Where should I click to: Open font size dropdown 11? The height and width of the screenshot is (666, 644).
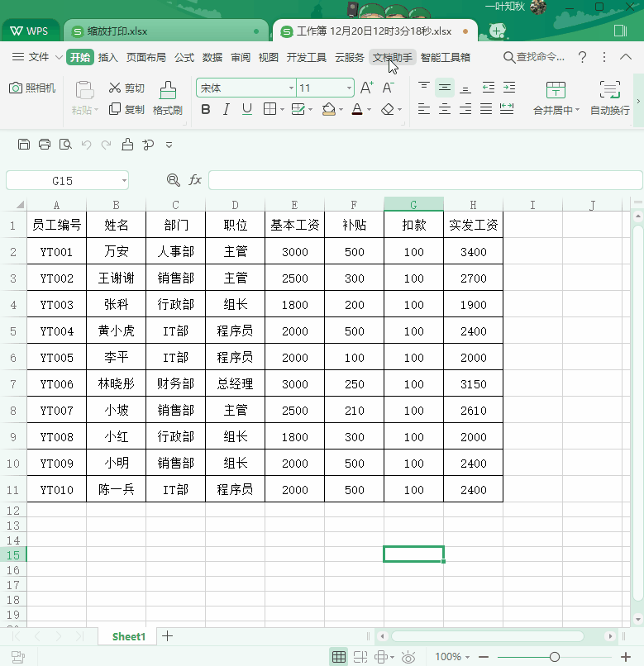coord(349,88)
